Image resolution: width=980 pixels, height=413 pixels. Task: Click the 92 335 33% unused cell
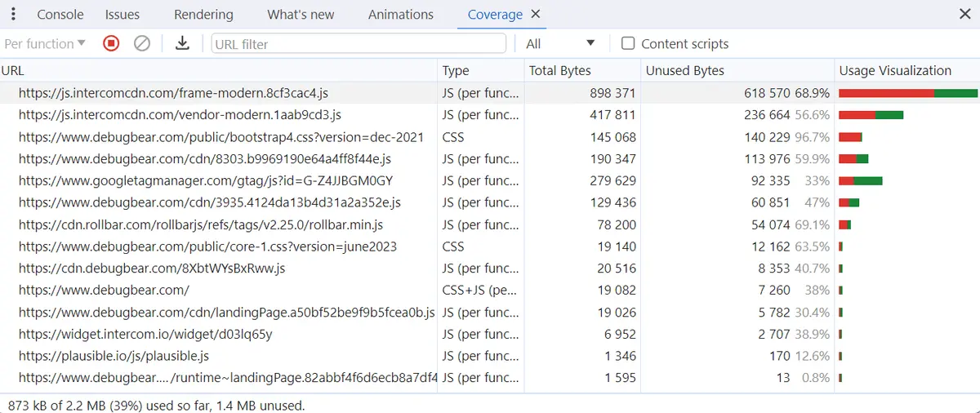point(737,180)
